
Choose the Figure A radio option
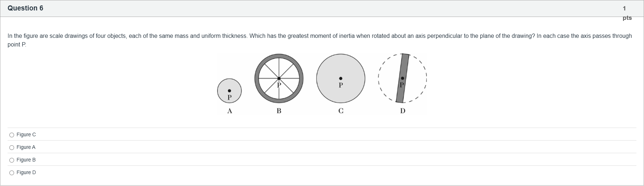(12, 147)
